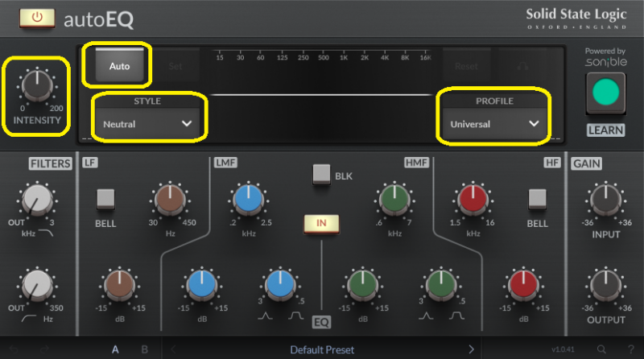This screenshot has height=359, width=644.
Task: Toggle the LF BELL switch
Action: 105,198
